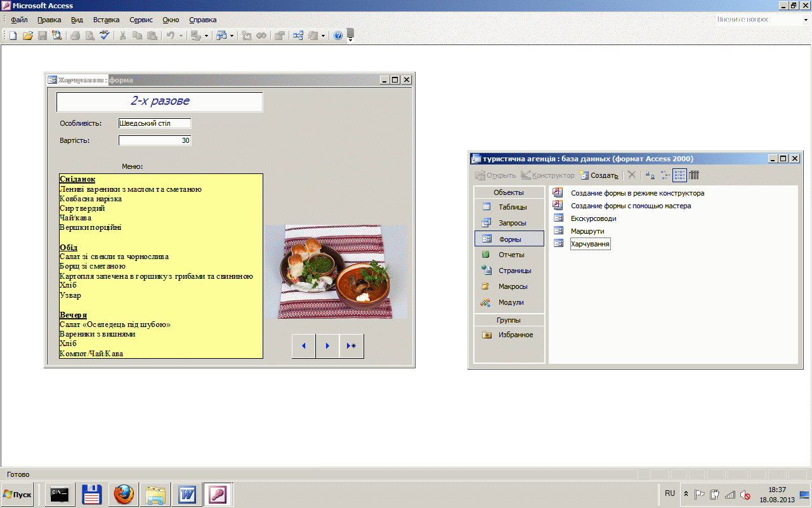Open the 'Введите вопрос' help dropdown
Screen dimensions: 812x508
pos(806,20)
